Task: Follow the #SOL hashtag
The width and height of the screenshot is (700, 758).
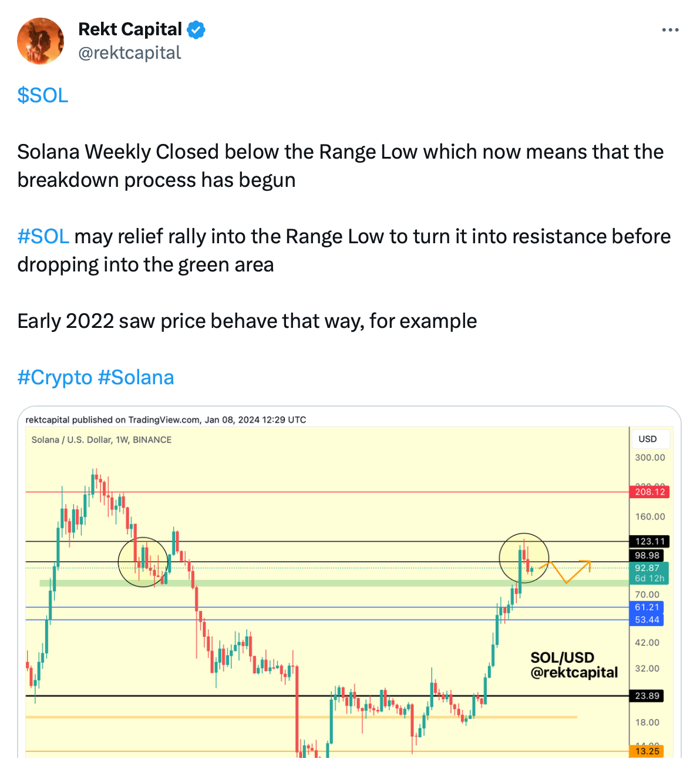Action: click(x=43, y=236)
